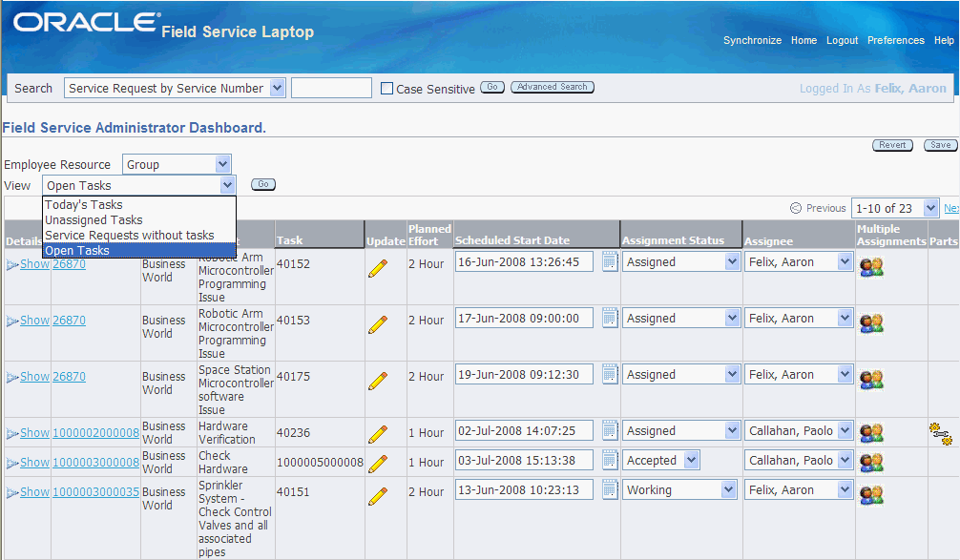Viewport: 960px width, 560px height.
Task: Open Parts gears icon for task 40236
Action: (x=940, y=433)
